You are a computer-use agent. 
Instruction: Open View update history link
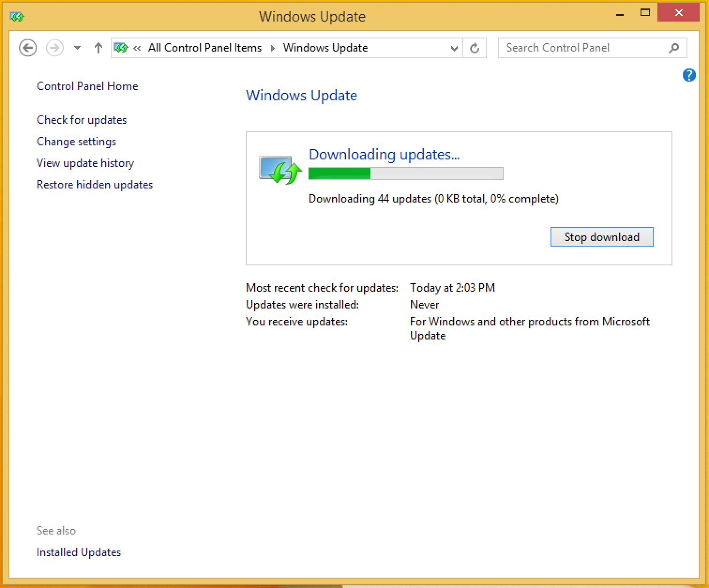(x=85, y=163)
